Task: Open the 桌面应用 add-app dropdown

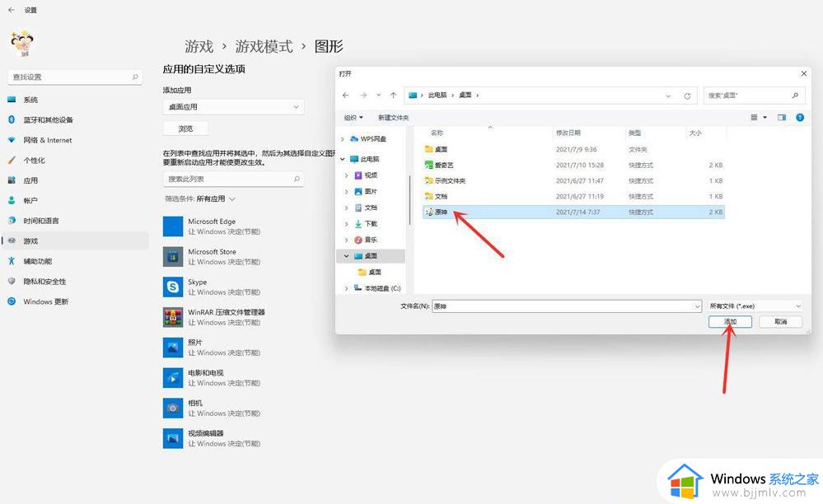Action: (x=233, y=107)
